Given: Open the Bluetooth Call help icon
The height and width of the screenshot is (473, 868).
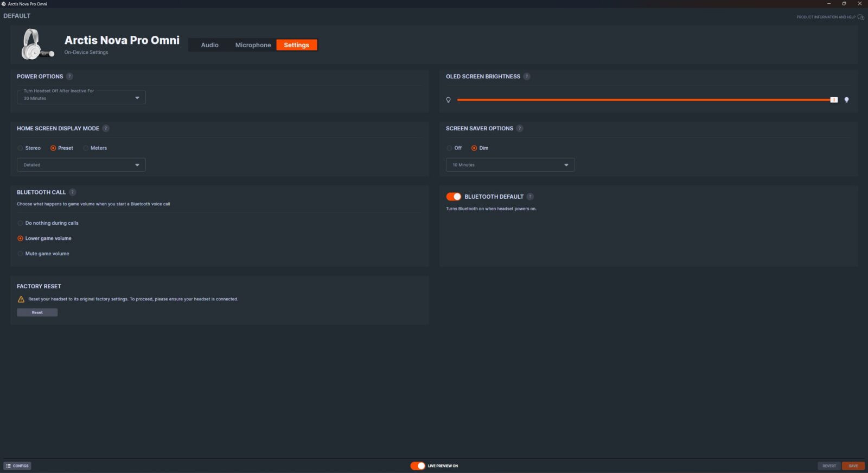Looking at the screenshot, I should pos(73,192).
